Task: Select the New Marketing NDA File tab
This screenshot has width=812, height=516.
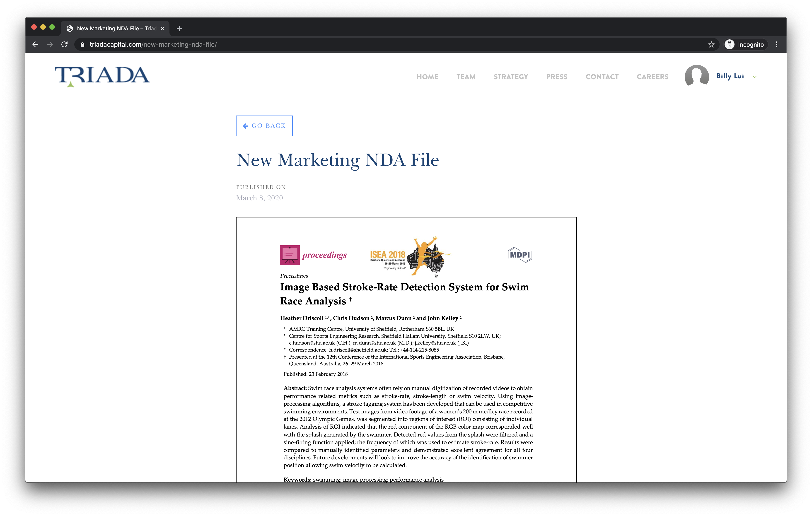Action: pyautogui.click(x=115, y=29)
